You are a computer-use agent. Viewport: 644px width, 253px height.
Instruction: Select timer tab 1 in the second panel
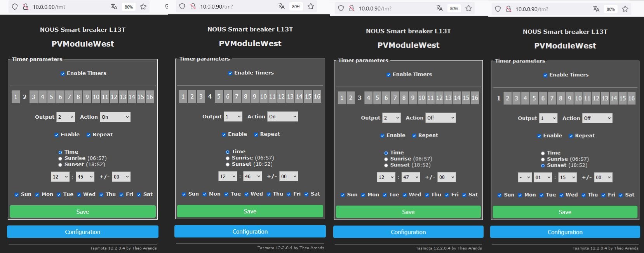(183, 97)
